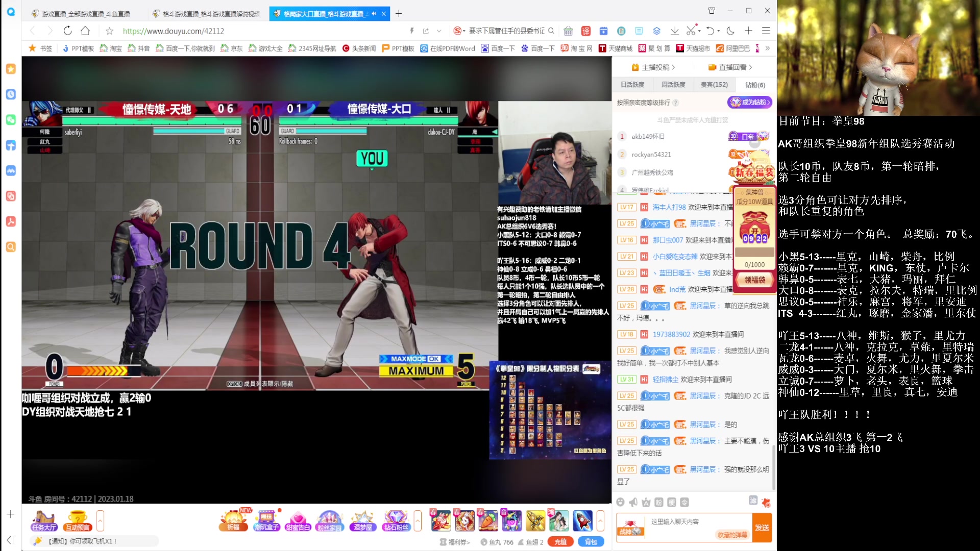Click the browser search box
The height and width of the screenshot is (551, 980).
[x=506, y=31]
